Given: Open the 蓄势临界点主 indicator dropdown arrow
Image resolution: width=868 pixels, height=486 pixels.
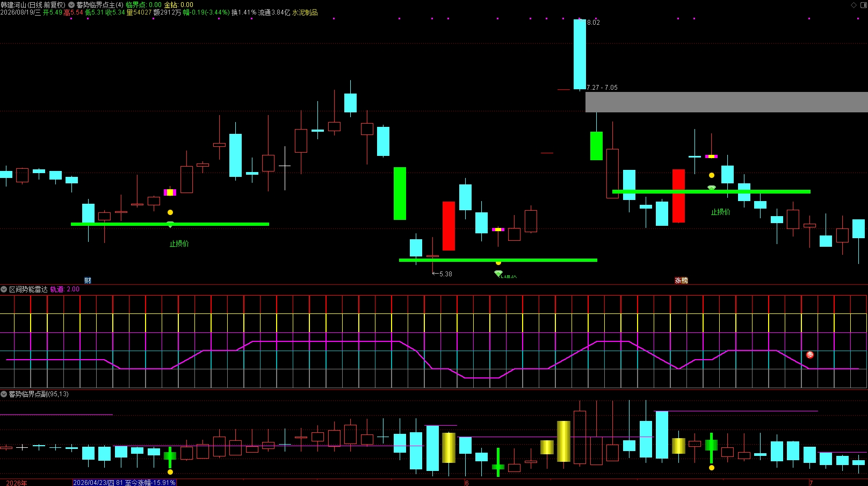Looking at the screenshot, I should 71,5.
